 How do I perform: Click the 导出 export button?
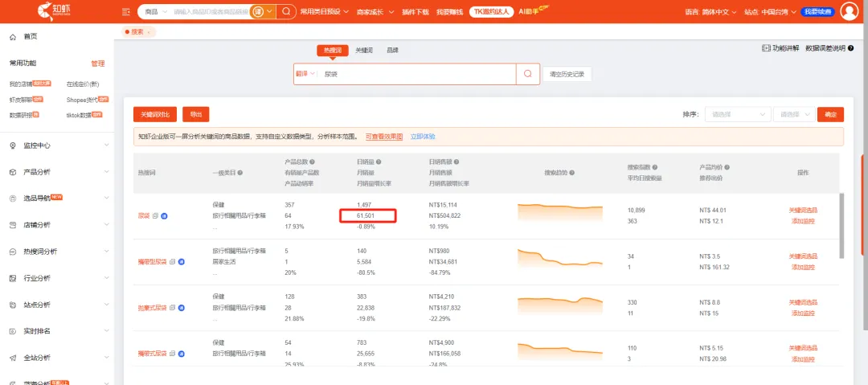click(196, 115)
